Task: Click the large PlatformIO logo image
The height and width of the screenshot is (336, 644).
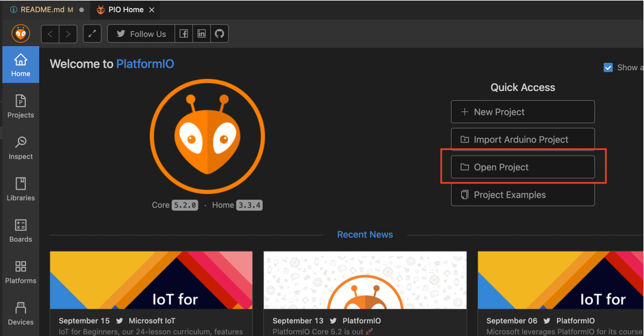Action: click(208, 137)
